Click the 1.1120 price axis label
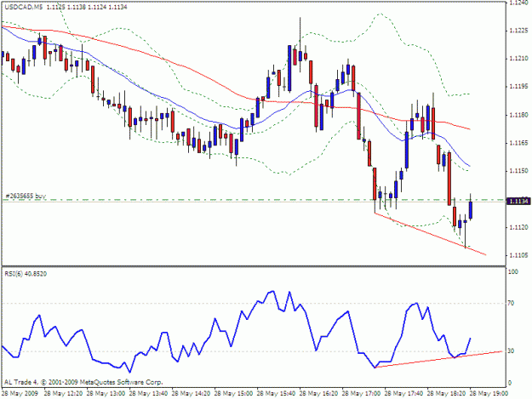This screenshot has height=399, width=532. pos(518,227)
